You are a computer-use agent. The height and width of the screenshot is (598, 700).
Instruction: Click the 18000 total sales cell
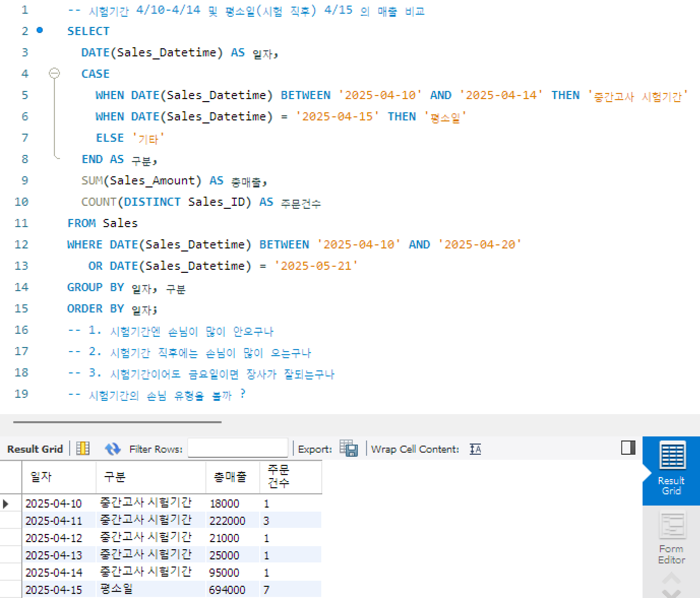tap(233, 503)
